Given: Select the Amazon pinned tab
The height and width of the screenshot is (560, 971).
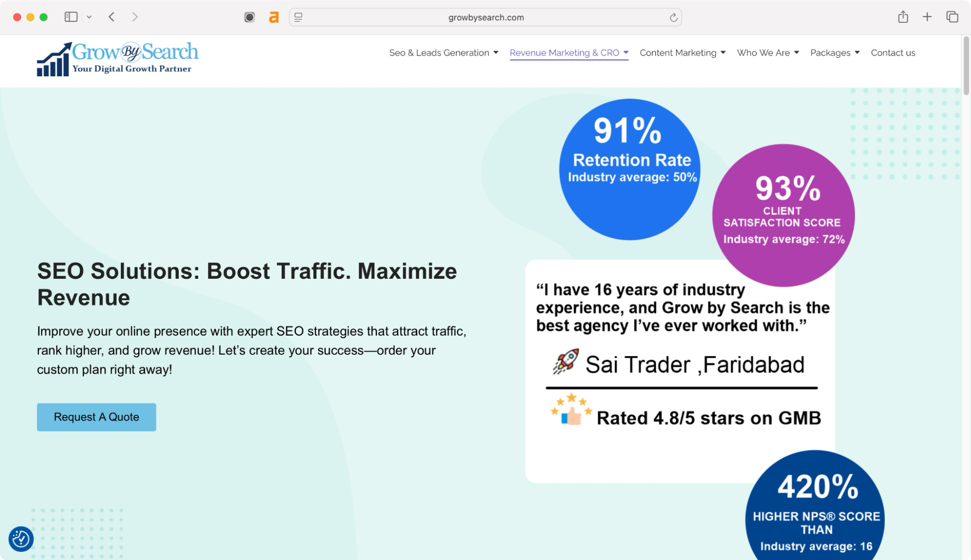Looking at the screenshot, I should click(273, 17).
